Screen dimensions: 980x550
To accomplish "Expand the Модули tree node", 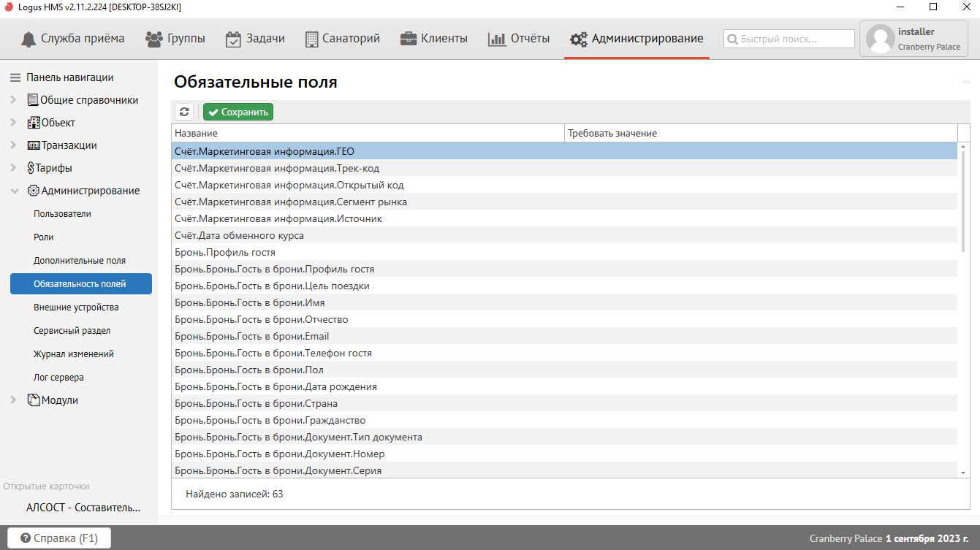I will coord(14,400).
